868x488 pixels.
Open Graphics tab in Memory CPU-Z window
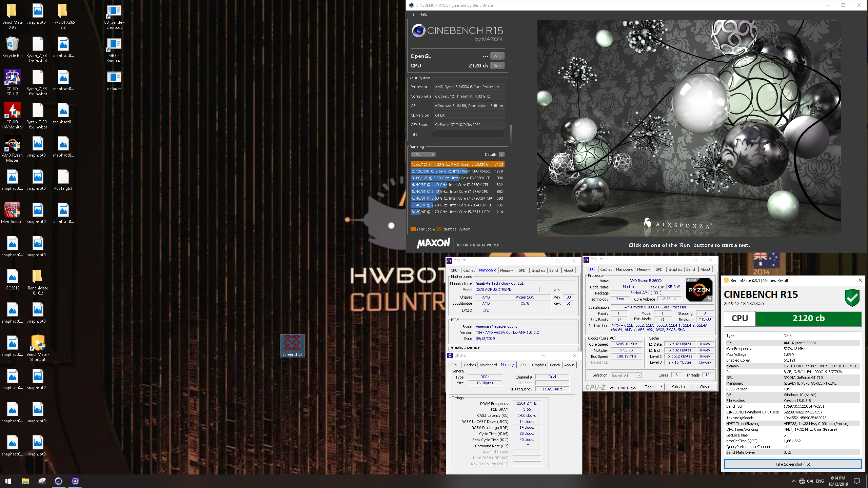point(539,365)
